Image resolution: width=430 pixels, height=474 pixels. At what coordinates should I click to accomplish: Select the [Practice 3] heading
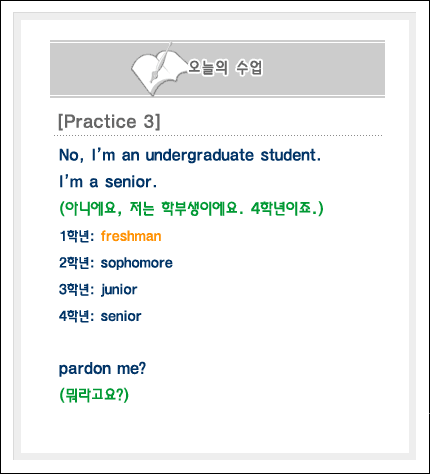pos(109,121)
